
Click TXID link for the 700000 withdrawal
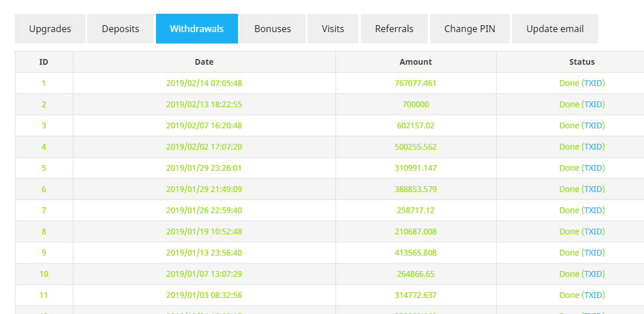click(593, 104)
